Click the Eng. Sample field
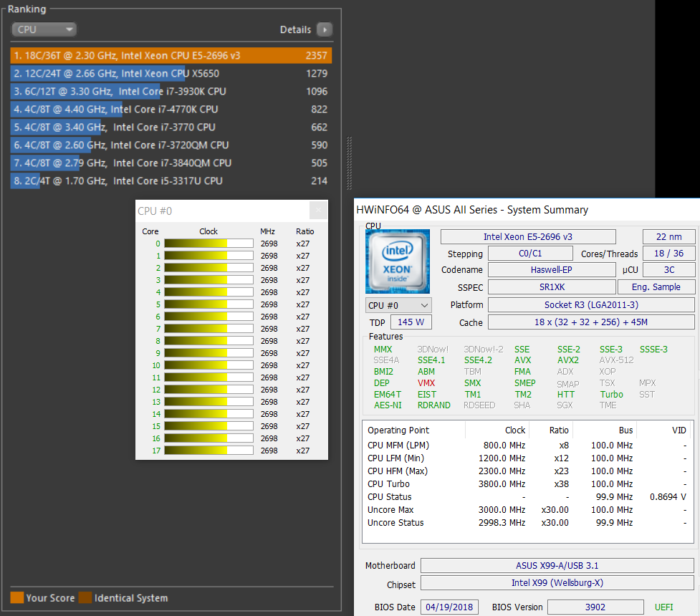700x616 pixels. (x=656, y=287)
